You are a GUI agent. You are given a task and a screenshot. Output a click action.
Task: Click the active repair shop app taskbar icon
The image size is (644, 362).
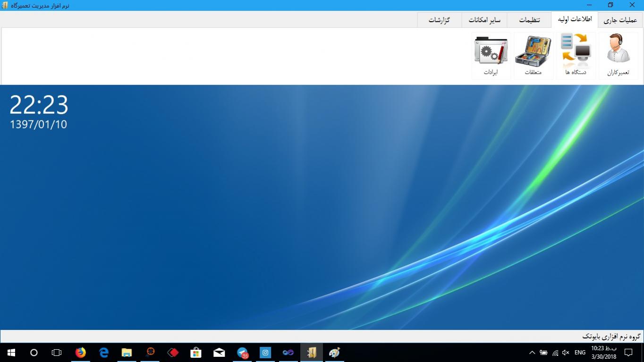click(x=312, y=353)
